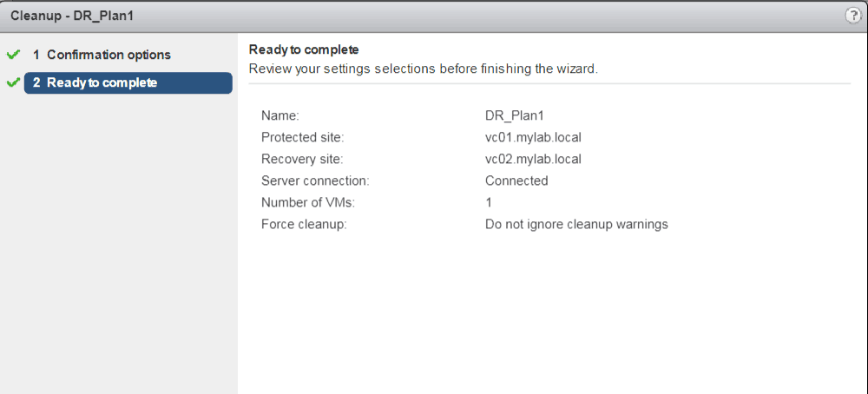Click the green checkmark beside step 2
Image resolution: width=868 pixels, height=394 pixels.
coord(12,83)
